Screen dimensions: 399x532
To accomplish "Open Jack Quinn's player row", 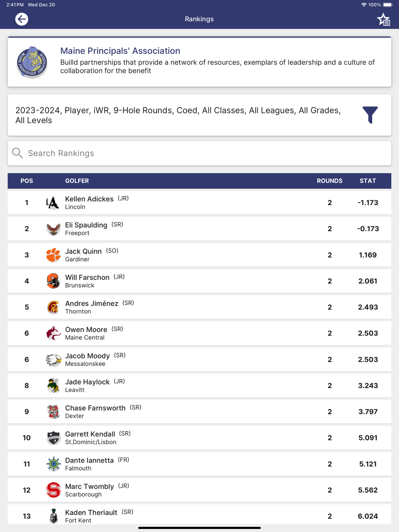I will tap(83, 251).
